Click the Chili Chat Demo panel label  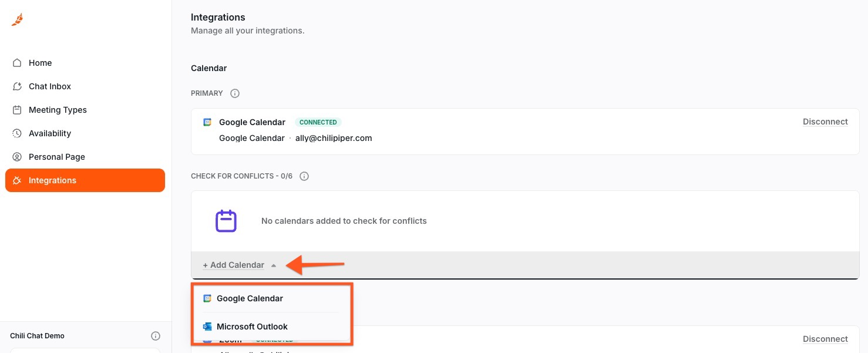37,336
